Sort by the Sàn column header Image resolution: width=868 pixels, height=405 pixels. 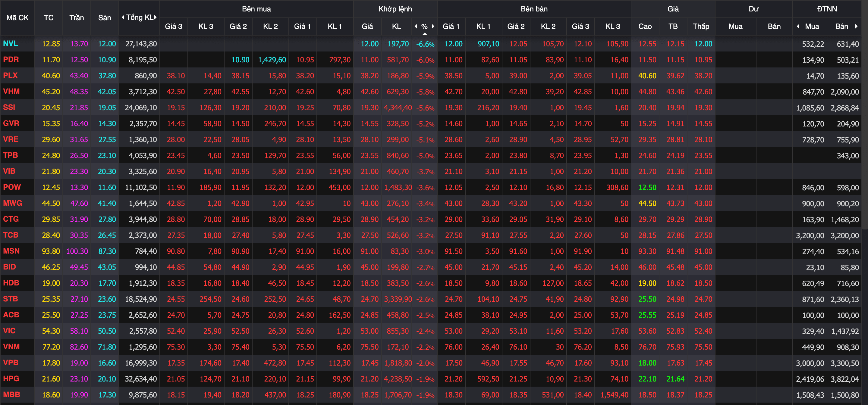point(105,17)
